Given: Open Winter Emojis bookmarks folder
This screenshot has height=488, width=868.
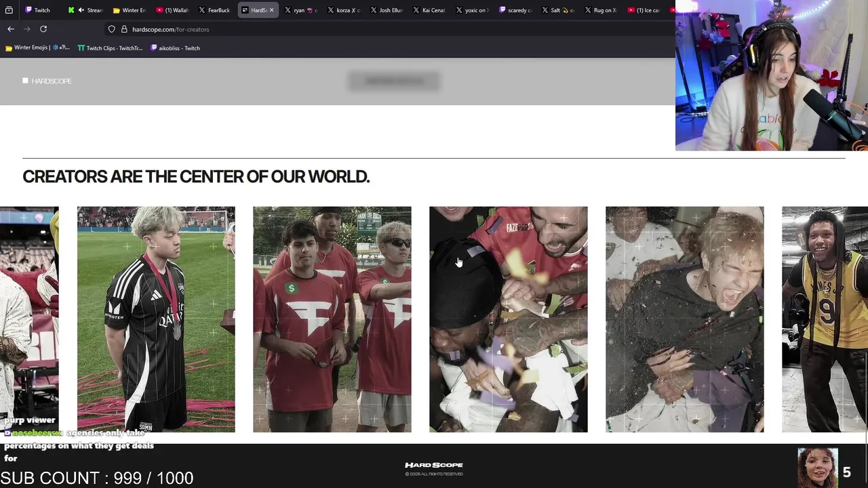Looking at the screenshot, I should tap(37, 48).
